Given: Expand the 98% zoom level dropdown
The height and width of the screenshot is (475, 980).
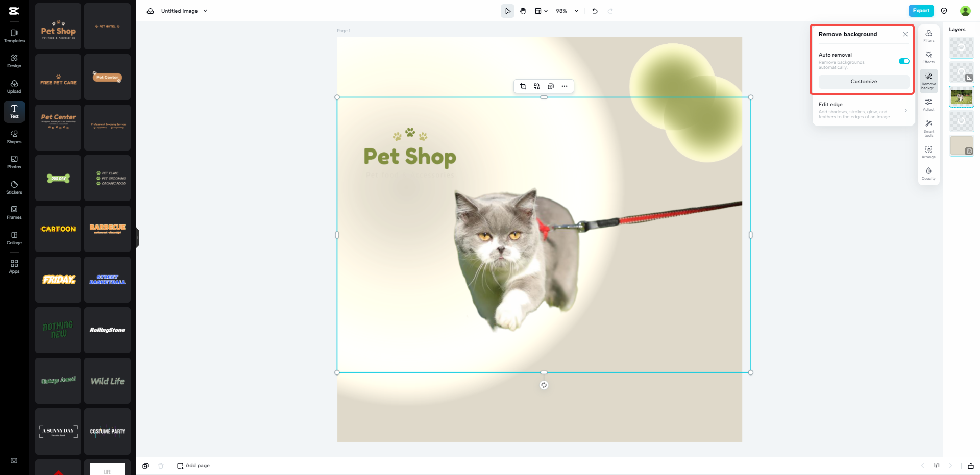Looking at the screenshot, I should click(567, 11).
